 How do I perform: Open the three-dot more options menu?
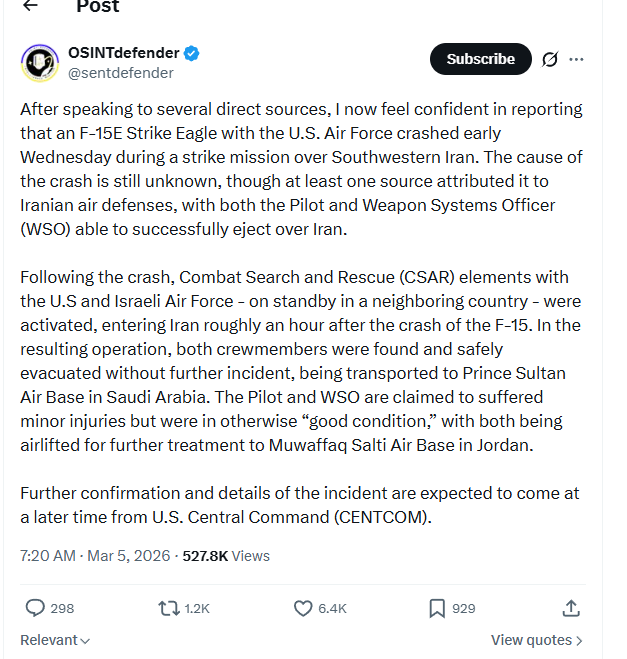click(x=576, y=59)
